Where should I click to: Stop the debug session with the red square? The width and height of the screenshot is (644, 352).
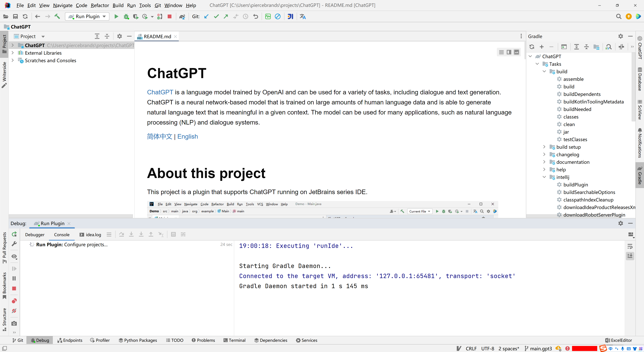14,288
